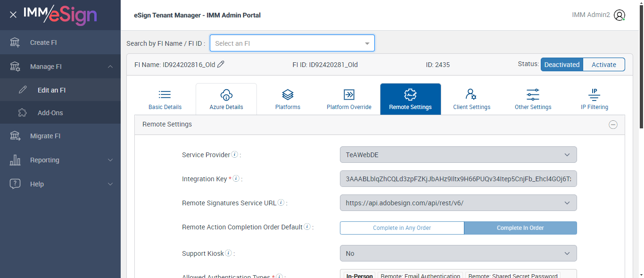Click the Service Provider info icon

235,155
